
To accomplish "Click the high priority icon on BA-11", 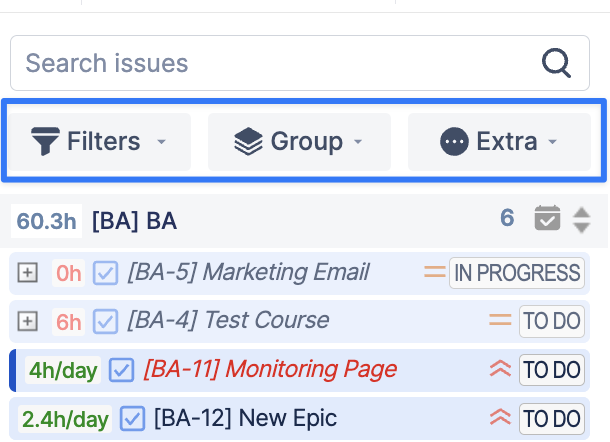I will (x=500, y=370).
